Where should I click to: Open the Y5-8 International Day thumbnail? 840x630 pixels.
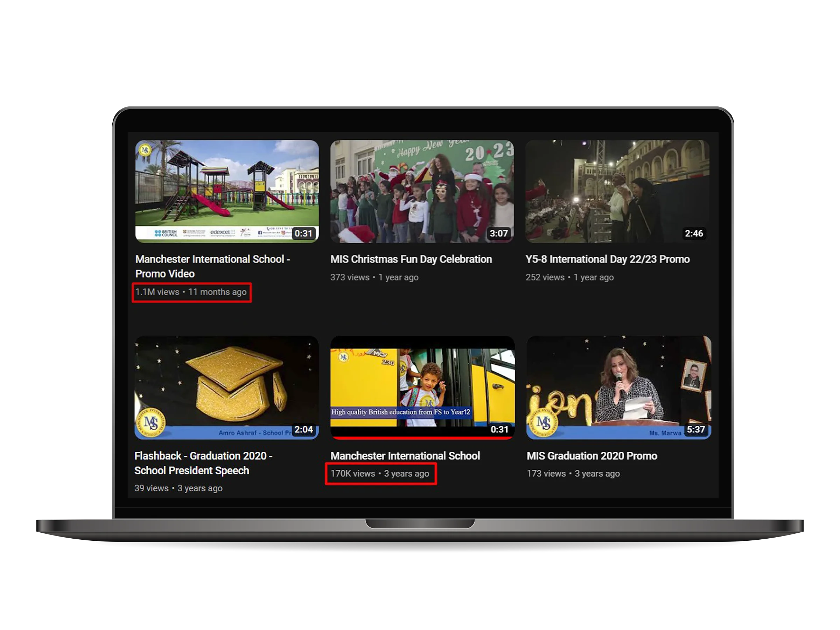pos(617,191)
